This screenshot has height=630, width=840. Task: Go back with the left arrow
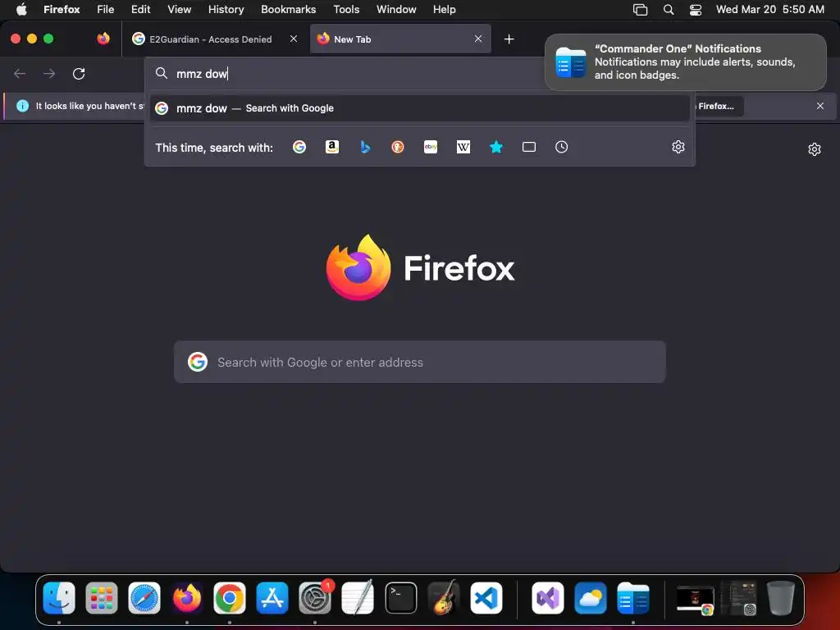pos(20,73)
